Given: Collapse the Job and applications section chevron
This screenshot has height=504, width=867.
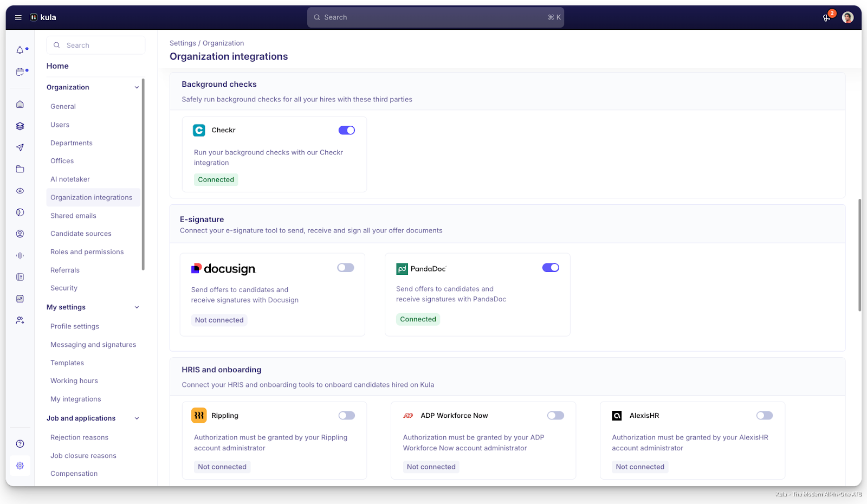Looking at the screenshot, I should click(x=137, y=418).
